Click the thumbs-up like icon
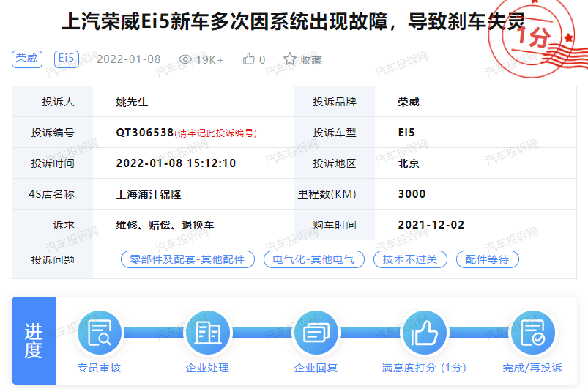The height and width of the screenshot is (389, 588). (x=249, y=59)
